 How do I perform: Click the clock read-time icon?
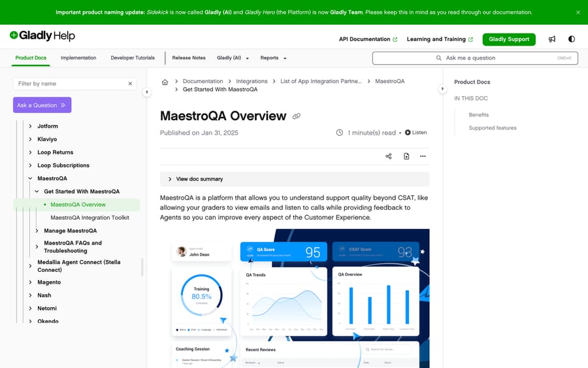[339, 133]
